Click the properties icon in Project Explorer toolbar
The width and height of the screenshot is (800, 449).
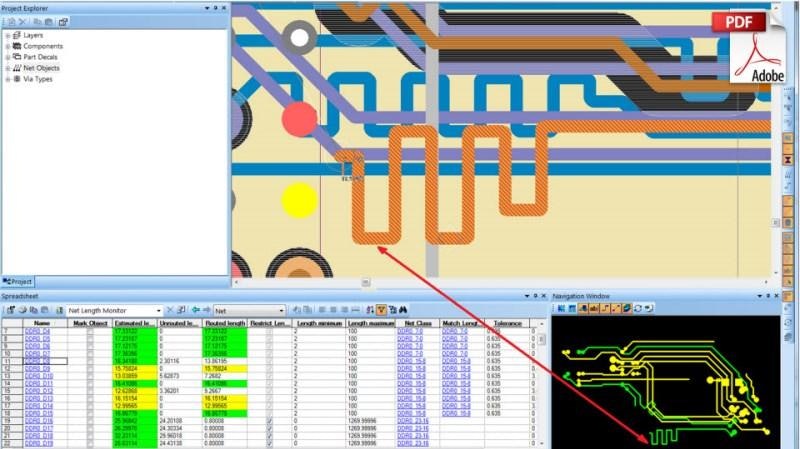[63, 22]
